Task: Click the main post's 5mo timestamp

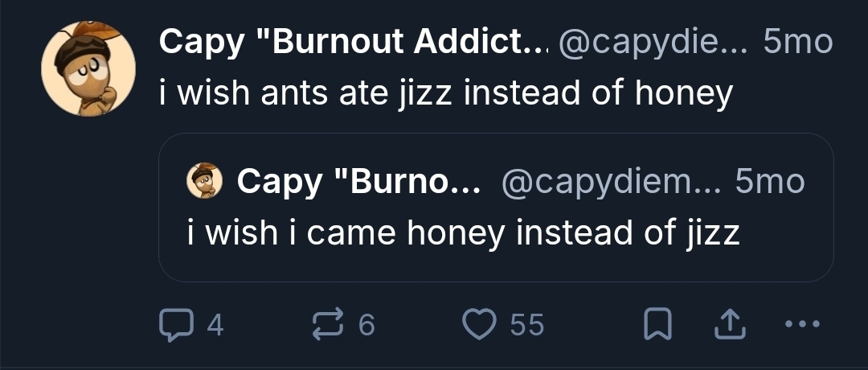Action: [x=796, y=42]
